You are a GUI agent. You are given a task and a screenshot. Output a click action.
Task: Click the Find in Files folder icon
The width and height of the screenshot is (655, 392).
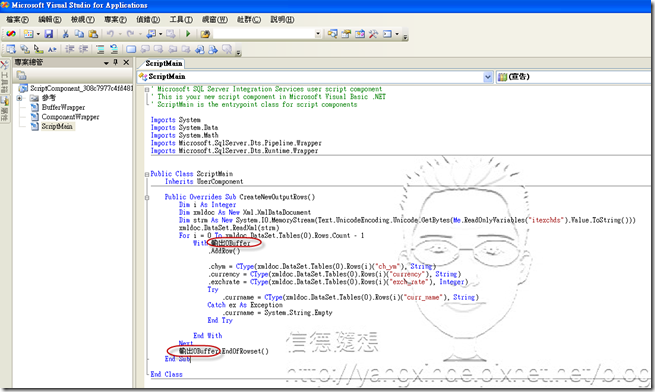pyautogui.click(x=205, y=34)
